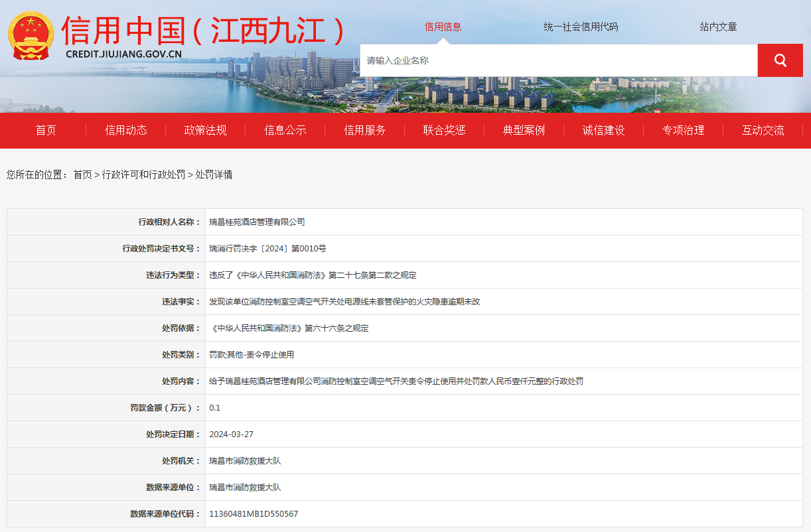
Task: Open 信用服务 in the red navigation bar
Action: [365, 131]
